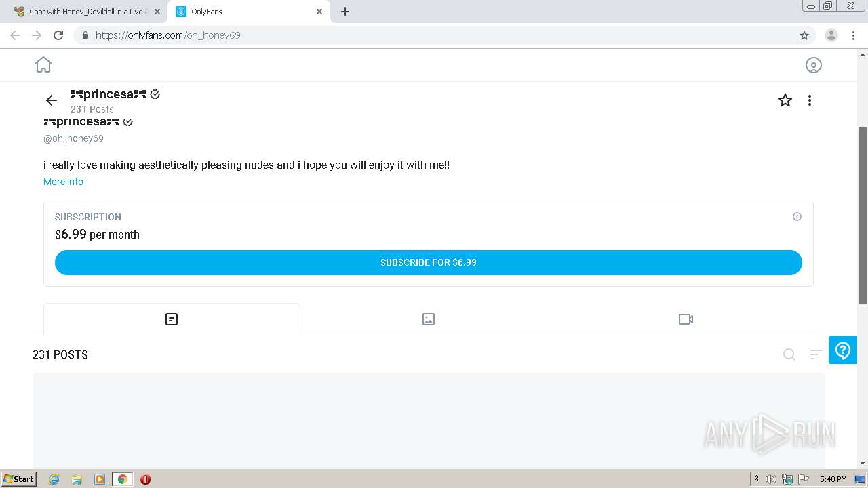This screenshot has height=488, width=868.
Task: Open the account profile icon in site header
Action: coord(813,65)
